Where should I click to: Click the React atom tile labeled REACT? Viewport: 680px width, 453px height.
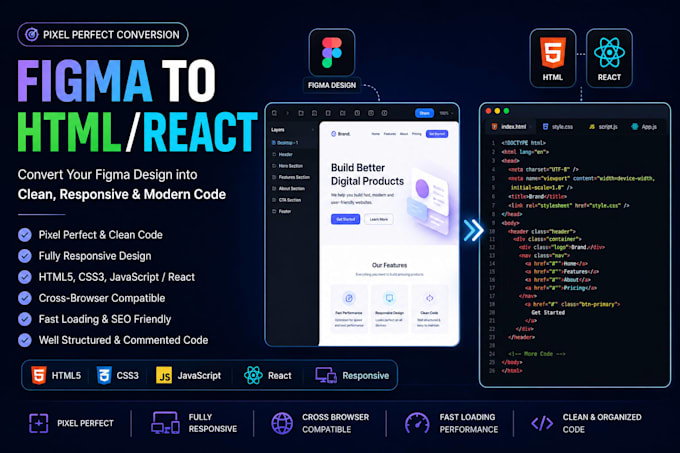[x=609, y=58]
